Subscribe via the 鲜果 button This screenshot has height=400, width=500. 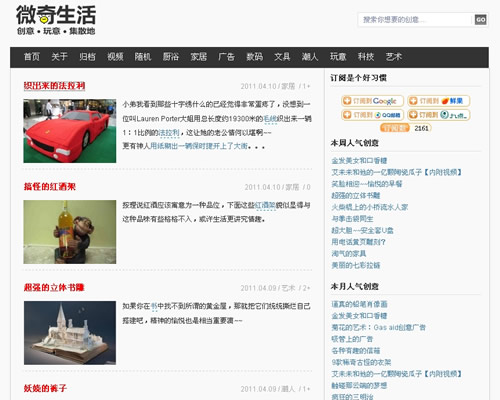point(439,101)
